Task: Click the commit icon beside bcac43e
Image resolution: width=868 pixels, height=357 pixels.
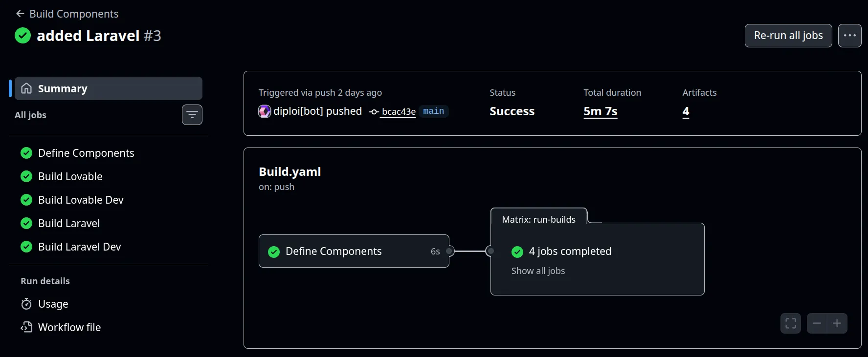Action: coord(374,112)
